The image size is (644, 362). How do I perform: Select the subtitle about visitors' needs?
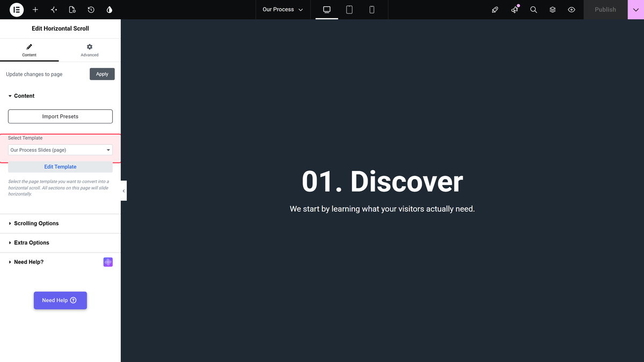pyautogui.click(x=382, y=209)
